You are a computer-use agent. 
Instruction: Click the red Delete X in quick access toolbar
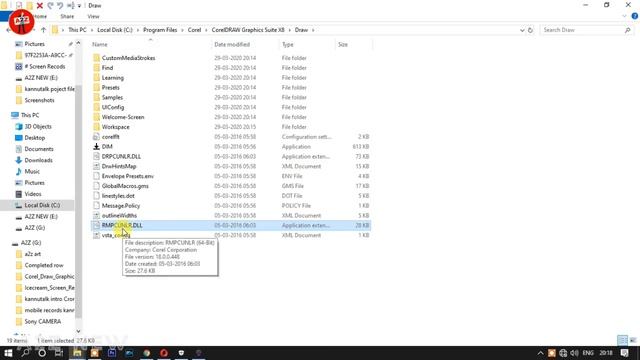pos(40,5)
